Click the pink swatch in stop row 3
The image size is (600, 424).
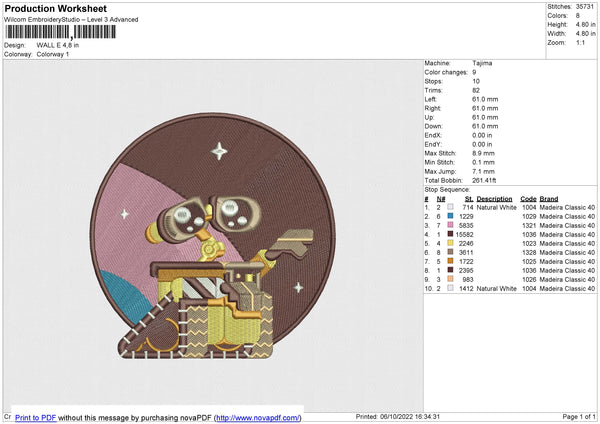click(450, 225)
